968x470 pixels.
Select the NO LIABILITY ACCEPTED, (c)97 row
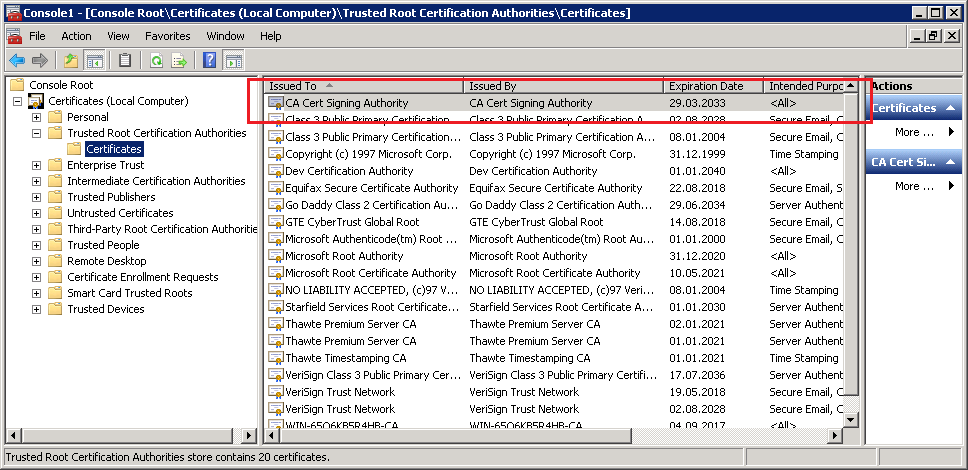coord(554,290)
